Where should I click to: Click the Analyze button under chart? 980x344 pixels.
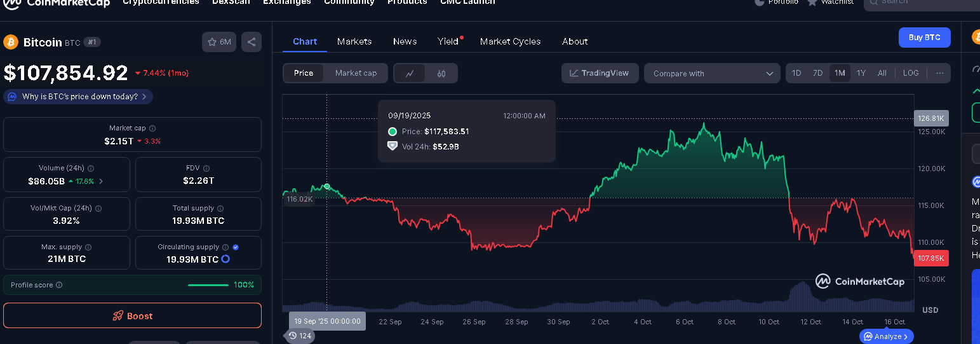point(887,336)
